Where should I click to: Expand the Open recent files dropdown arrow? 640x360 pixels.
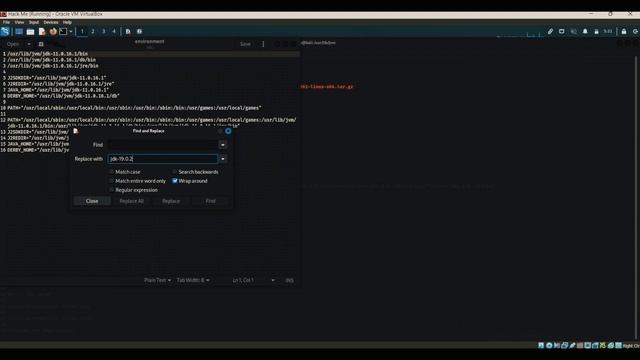pos(29,44)
